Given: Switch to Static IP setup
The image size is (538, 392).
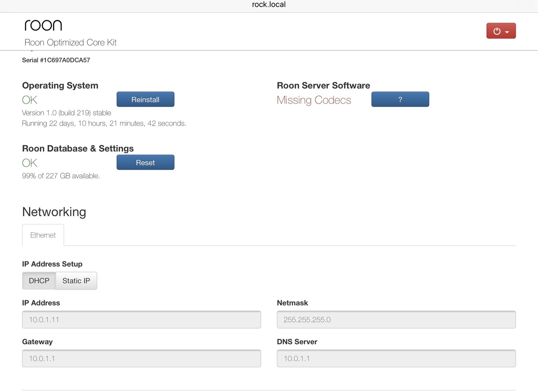Looking at the screenshot, I should pyautogui.click(x=76, y=281).
